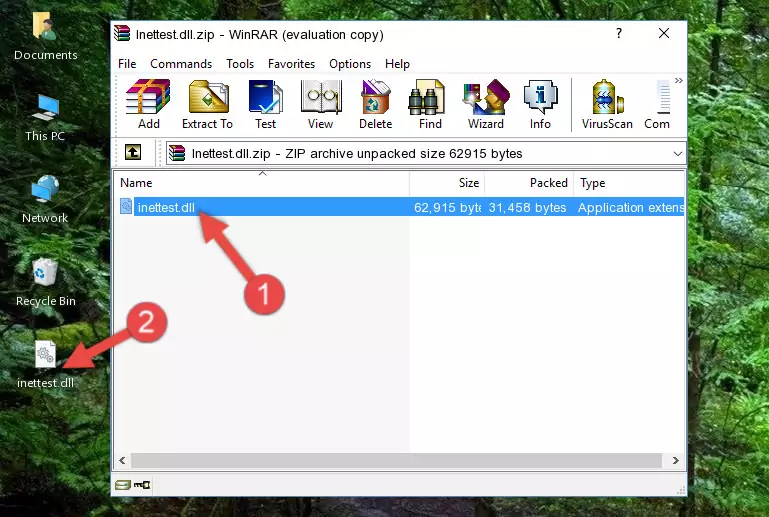Image resolution: width=769 pixels, height=517 pixels.
Task: Go up one folder level
Action: [x=133, y=153]
